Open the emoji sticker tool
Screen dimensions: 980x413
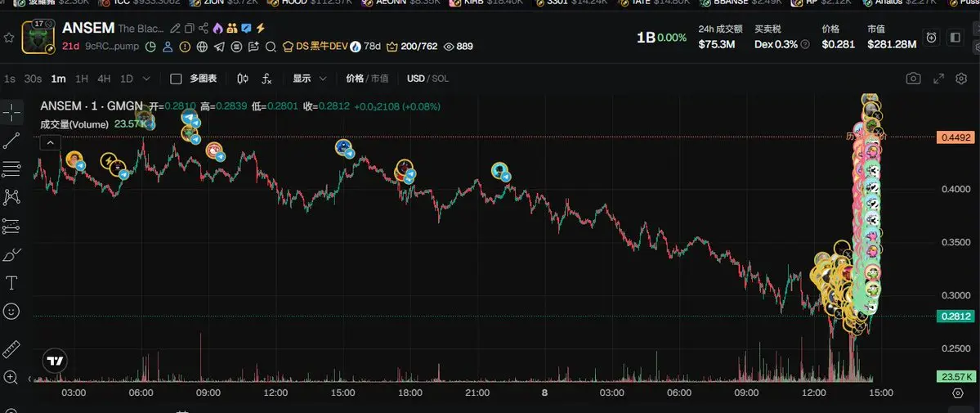point(12,311)
